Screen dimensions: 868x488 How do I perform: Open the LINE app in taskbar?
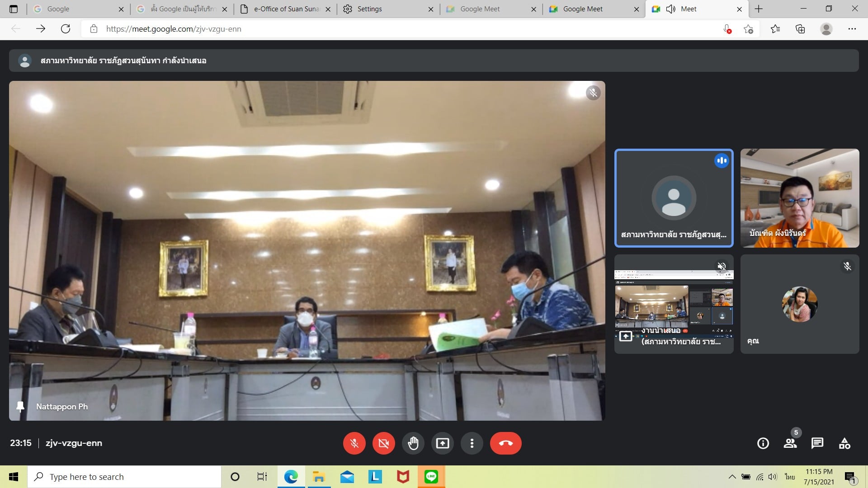[431, 477]
